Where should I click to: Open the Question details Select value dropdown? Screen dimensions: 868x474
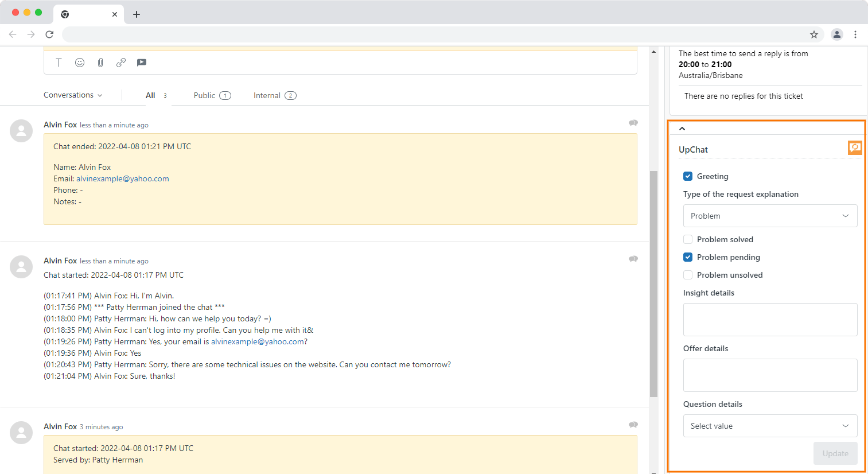(x=770, y=426)
